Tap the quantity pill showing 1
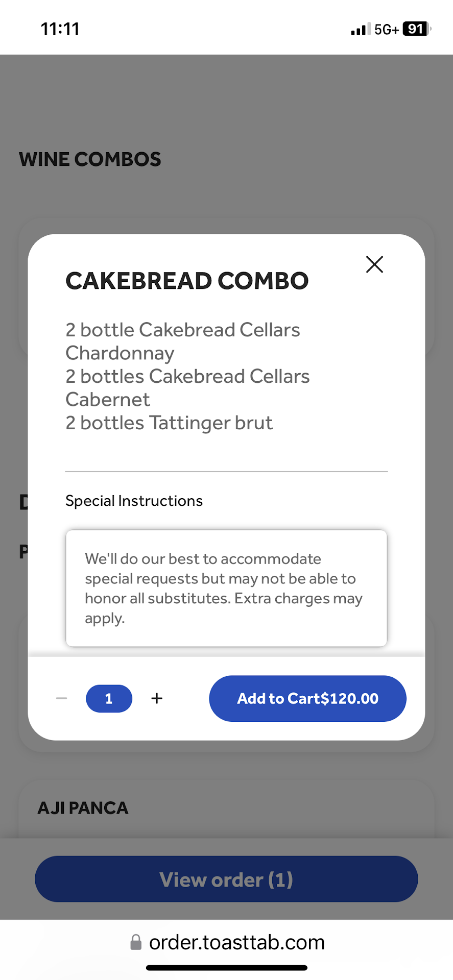Viewport: 453px width, 980px height. click(109, 698)
